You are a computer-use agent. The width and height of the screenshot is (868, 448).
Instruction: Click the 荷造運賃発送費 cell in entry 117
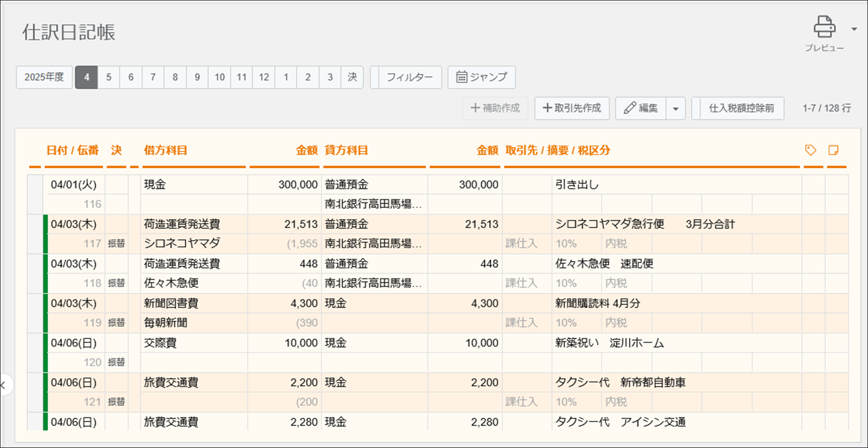182,224
